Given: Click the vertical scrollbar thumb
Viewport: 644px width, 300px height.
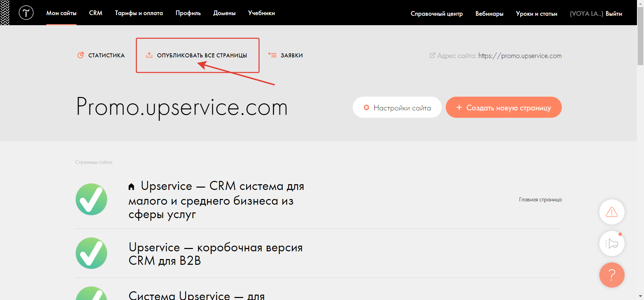Looking at the screenshot, I should click(x=640, y=36).
